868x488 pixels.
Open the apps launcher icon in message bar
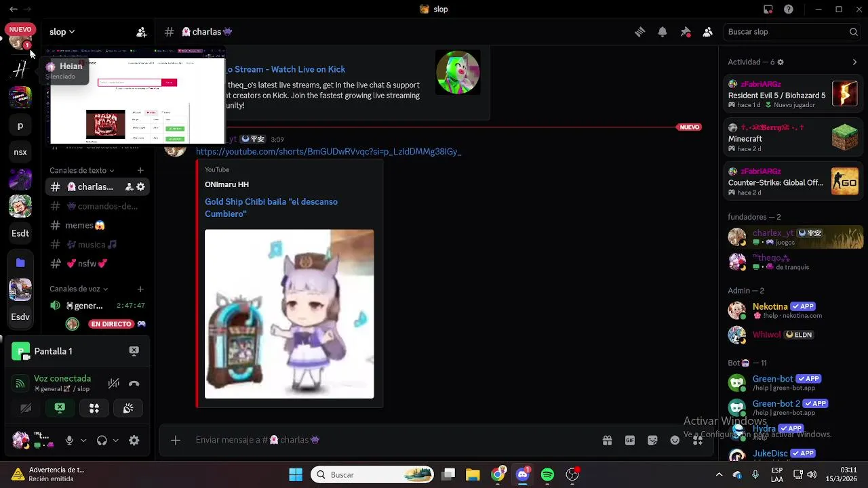coord(698,440)
